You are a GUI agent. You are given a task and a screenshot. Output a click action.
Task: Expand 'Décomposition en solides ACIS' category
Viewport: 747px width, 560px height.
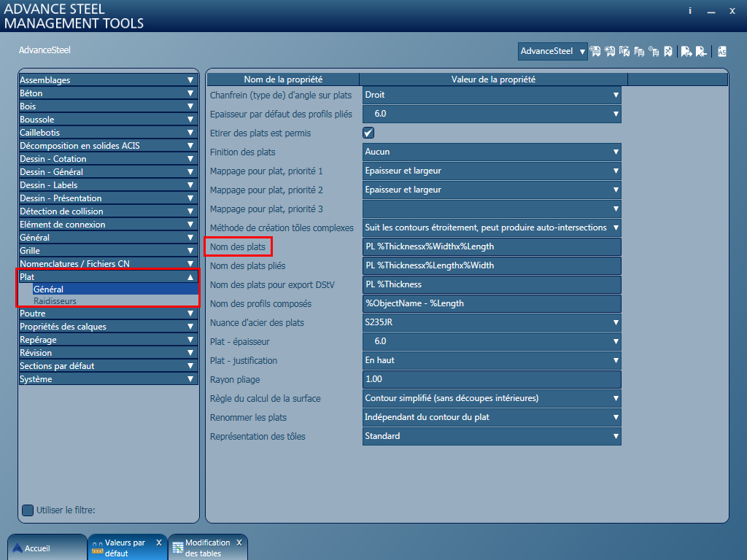[108, 145]
